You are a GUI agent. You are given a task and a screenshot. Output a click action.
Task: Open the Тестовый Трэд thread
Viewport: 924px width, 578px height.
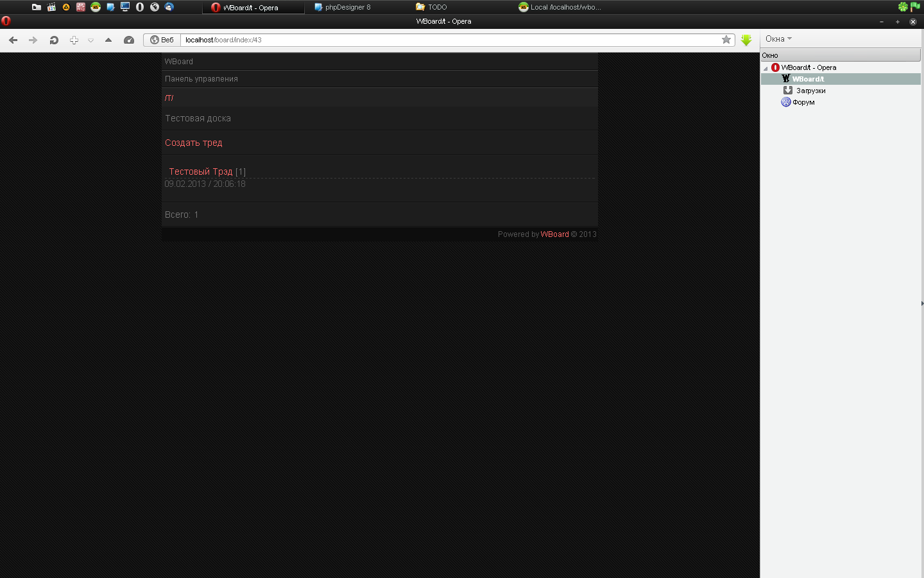tap(201, 171)
